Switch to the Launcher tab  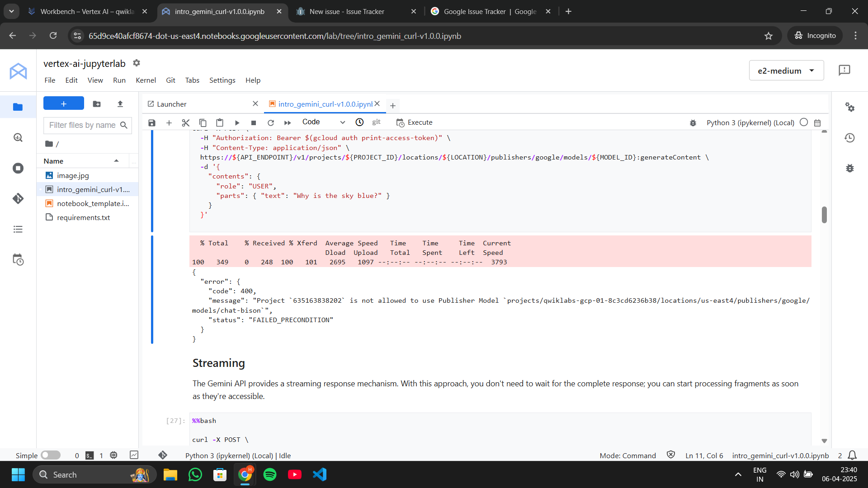pyautogui.click(x=172, y=104)
